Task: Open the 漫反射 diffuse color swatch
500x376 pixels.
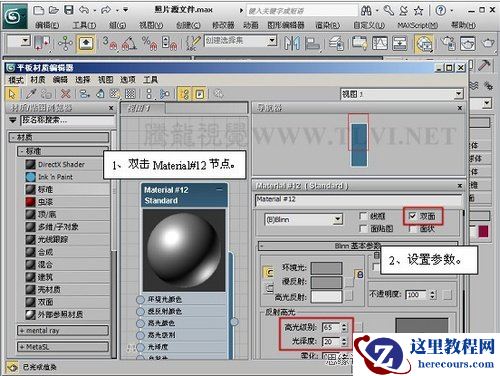Action: (326, 283)
